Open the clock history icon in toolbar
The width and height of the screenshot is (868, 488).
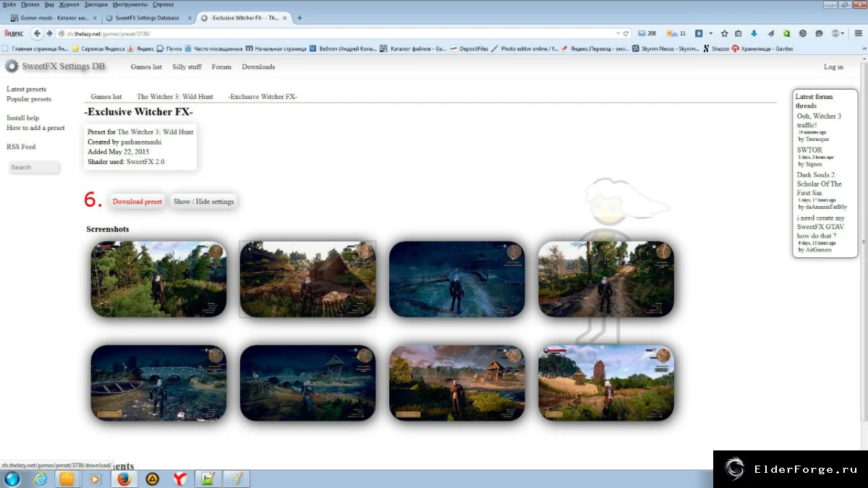tap(803, 33)
